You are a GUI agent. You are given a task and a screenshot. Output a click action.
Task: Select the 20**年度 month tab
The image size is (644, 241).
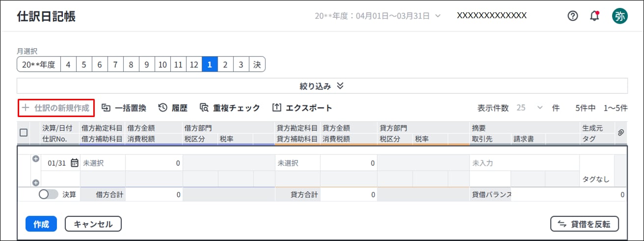pyautogui.click(x=39, y=64)
